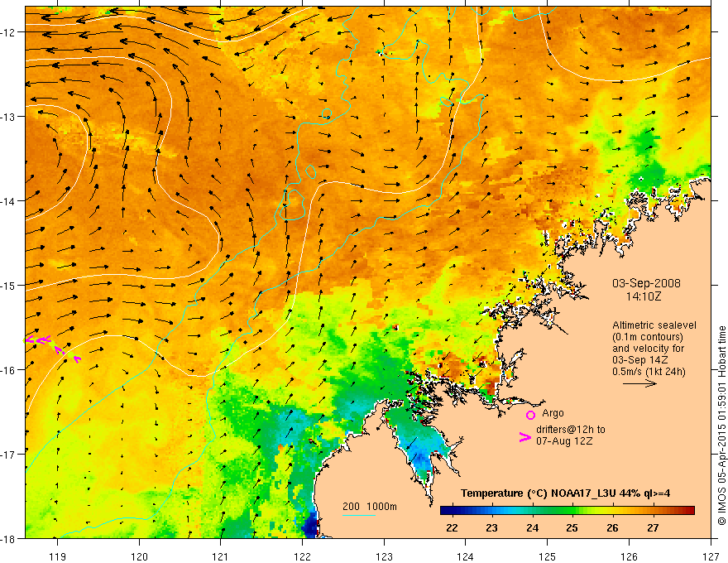This screenshot has width=728, height=563.
Task: Click the longitude axis label 123
Action: click(x=384, y=556)
